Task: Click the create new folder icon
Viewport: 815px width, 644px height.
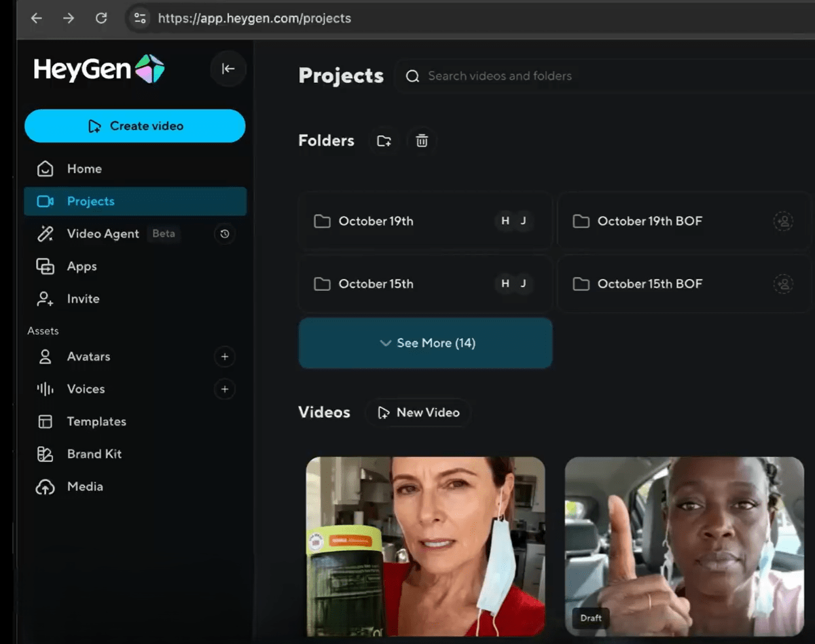Action: click(x=384, y=141)
